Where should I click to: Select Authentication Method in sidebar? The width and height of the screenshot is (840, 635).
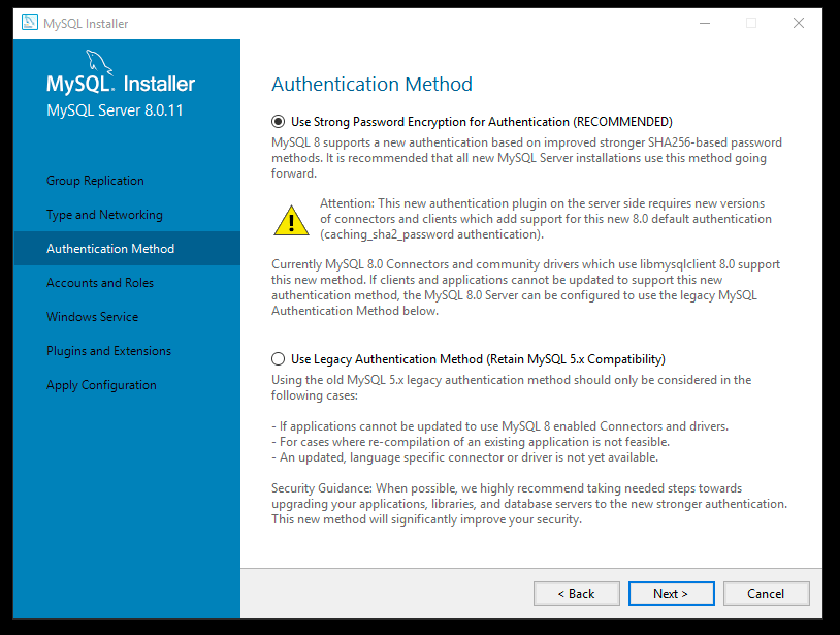click(x=110, y=249)
